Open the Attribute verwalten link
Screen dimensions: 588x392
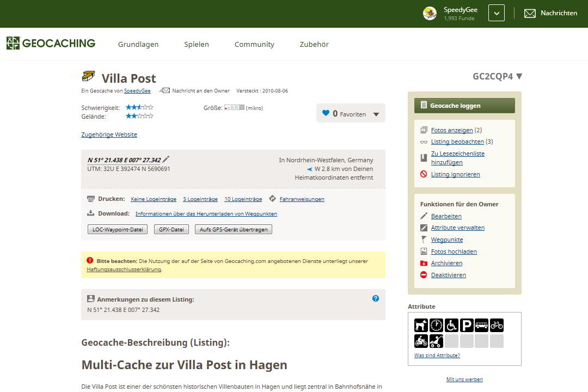click(x=457, y=228)
